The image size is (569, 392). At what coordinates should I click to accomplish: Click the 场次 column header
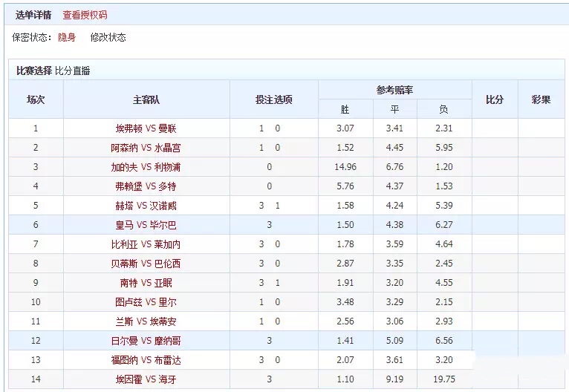36,99
